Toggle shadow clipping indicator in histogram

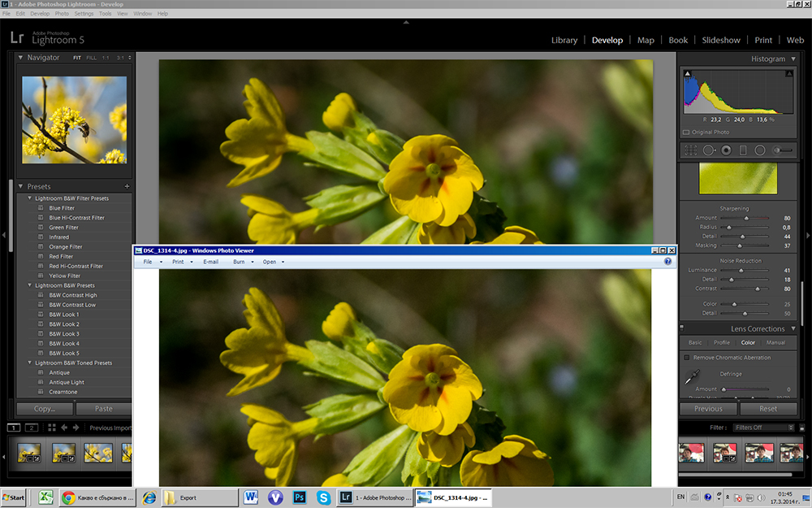[x=688, y=74]
